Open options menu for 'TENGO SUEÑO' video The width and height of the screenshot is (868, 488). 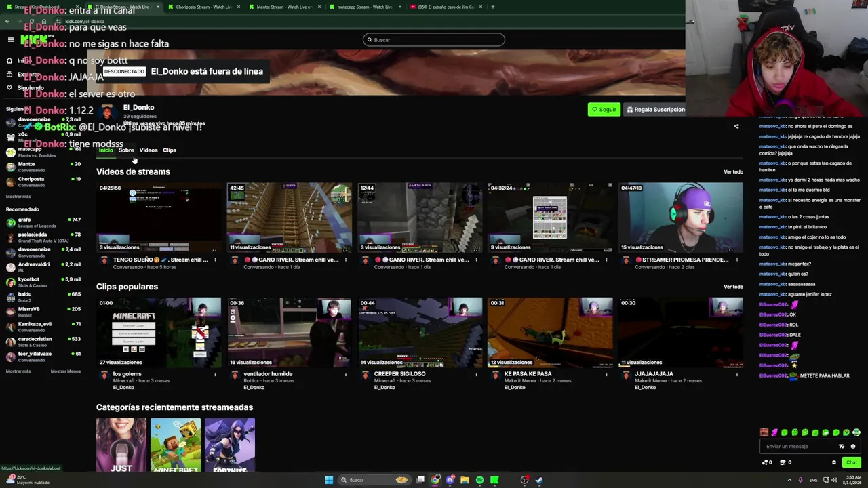coord(215,260)
